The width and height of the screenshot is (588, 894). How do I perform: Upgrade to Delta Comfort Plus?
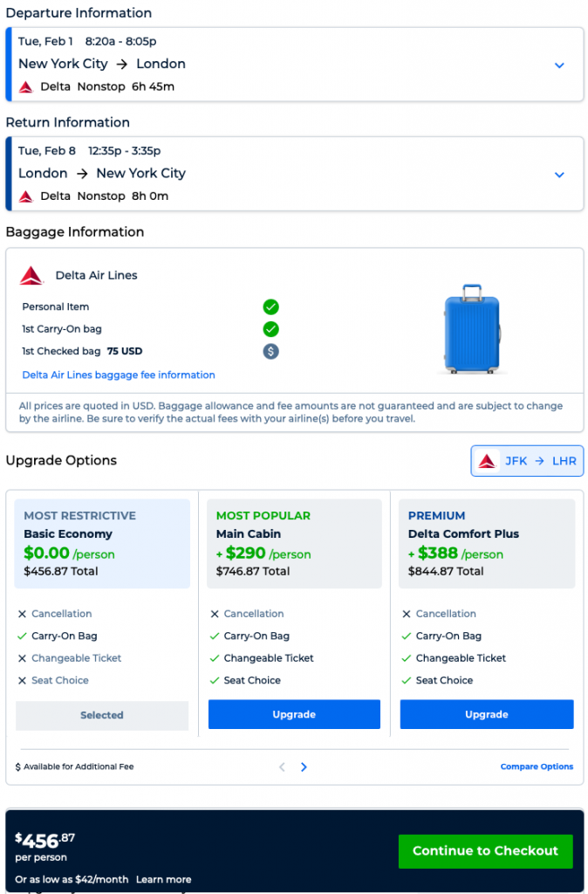(x=486, y=714)
